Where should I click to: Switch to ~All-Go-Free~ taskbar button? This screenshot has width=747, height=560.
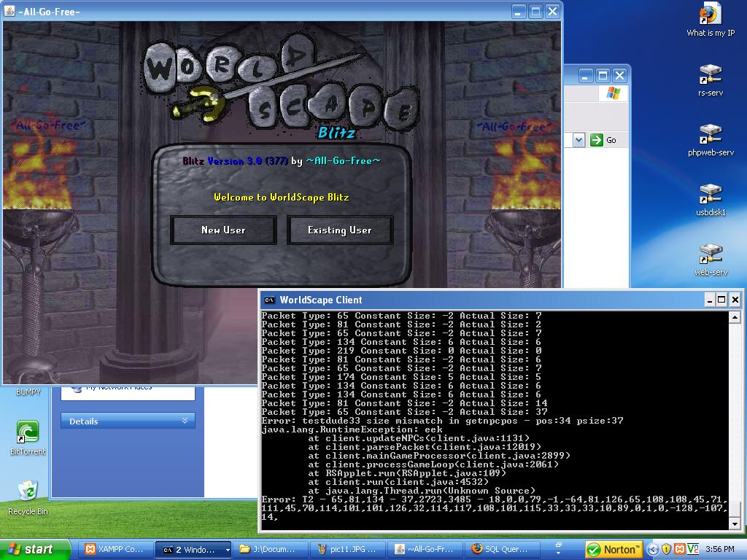pyautogui.click(x=425, y=549)
